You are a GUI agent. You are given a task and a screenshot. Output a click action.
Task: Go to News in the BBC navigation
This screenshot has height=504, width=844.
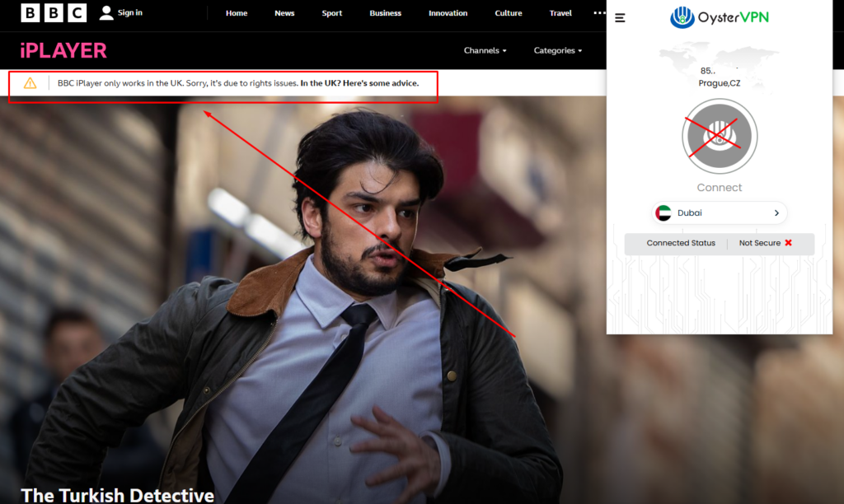(284, 13)
